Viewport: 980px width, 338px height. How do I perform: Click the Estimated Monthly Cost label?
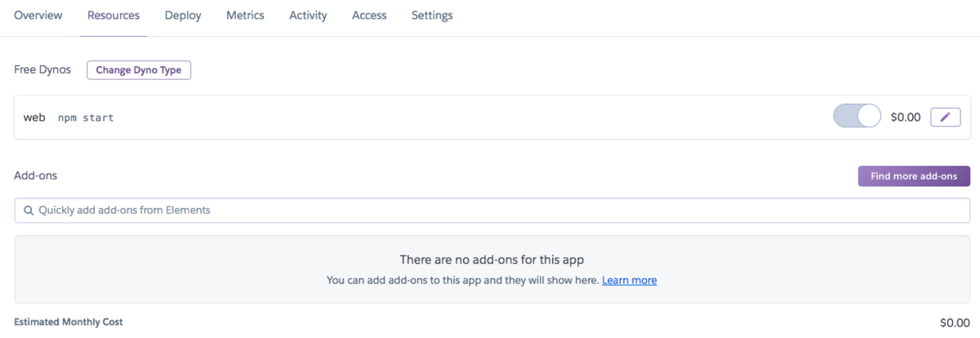point(69,322)
